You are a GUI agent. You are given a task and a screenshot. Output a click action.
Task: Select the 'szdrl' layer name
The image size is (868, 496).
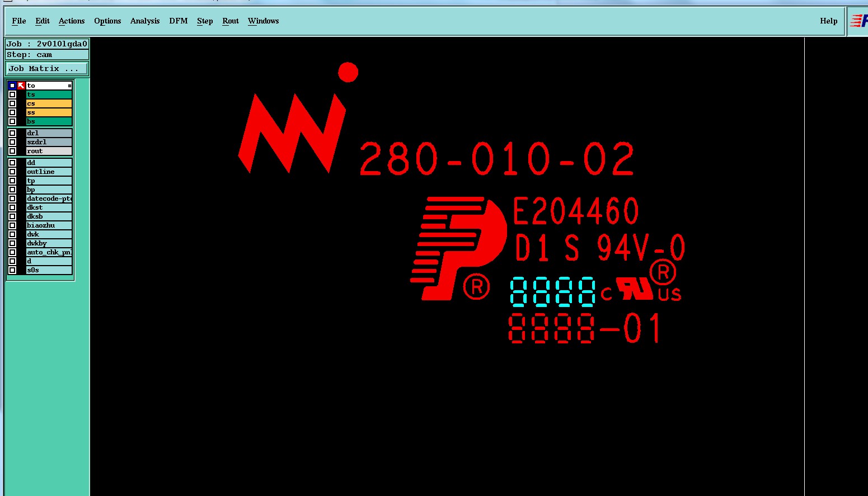click(49, 142)
